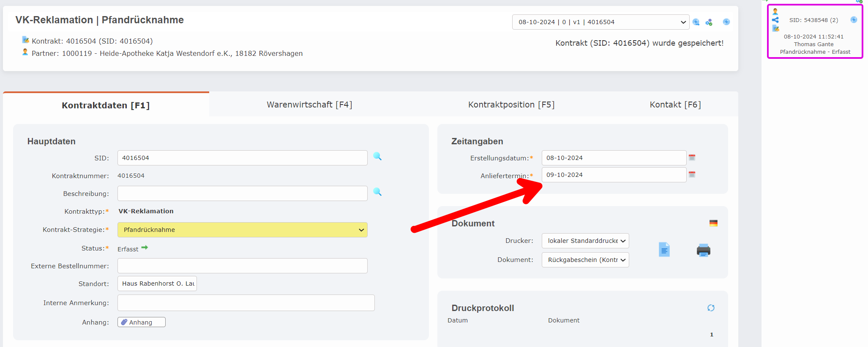Viewport: 868px width, 347px height.
Task: Refresh the Druckprotokoll list
Action: pyautogui.click(x=711, y=308)
